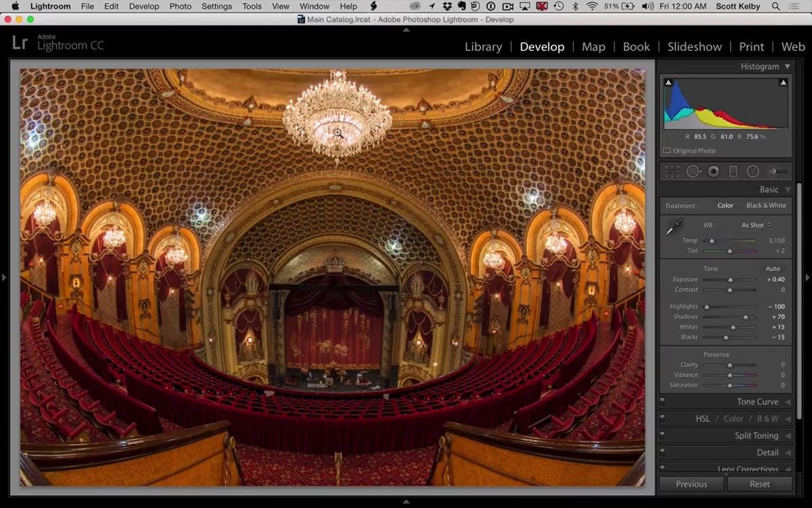Toggle the Detail panel switch

pos(662,452)
